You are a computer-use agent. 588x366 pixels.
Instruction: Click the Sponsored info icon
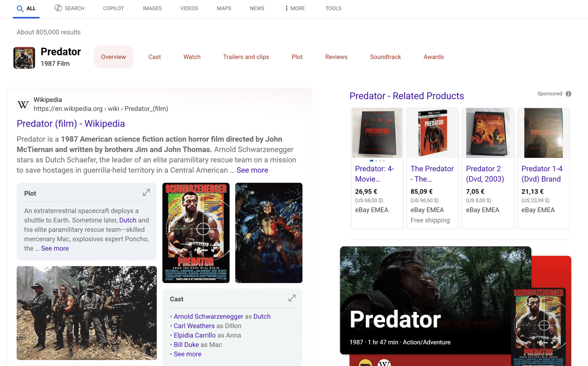tap(569, 94)
